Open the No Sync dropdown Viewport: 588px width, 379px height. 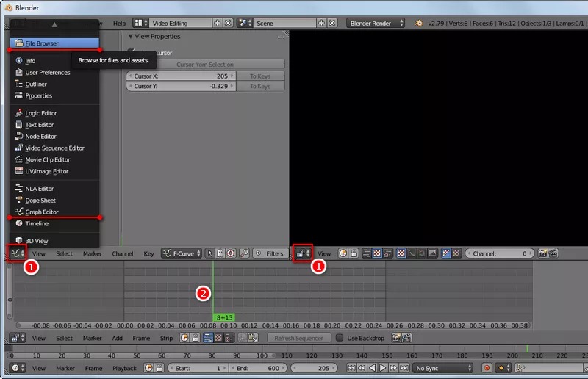pyautogui.click(x=443, y=368)
